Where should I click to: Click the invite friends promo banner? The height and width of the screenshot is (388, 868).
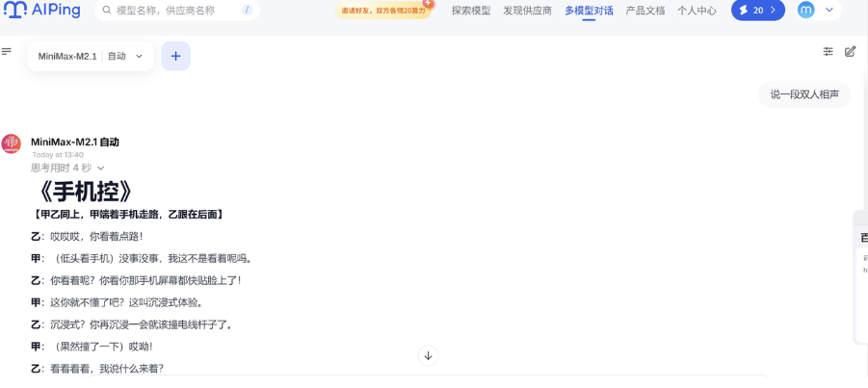(x=383, y=11)
